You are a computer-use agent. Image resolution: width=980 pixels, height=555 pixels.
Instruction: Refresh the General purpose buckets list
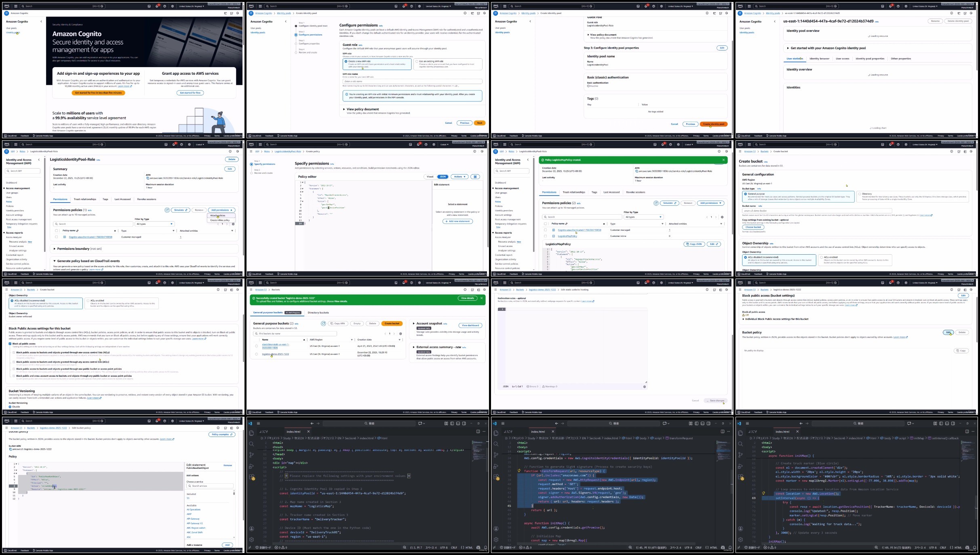click(323, 323)
